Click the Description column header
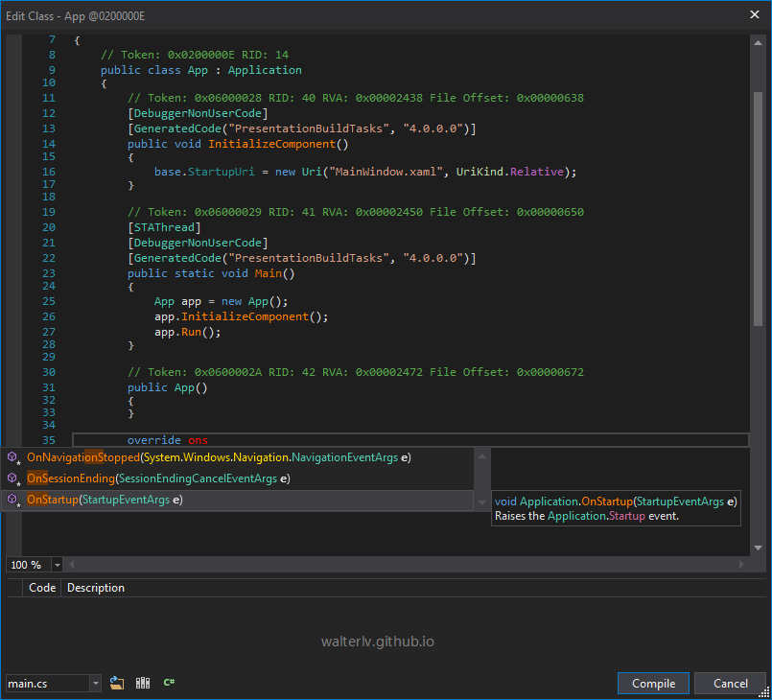772x700 pixels. [96, 588]
